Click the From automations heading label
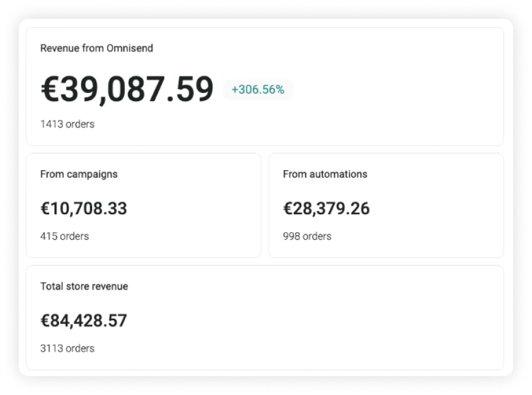Screen dimensions: 532x395 tap(325, 174)
